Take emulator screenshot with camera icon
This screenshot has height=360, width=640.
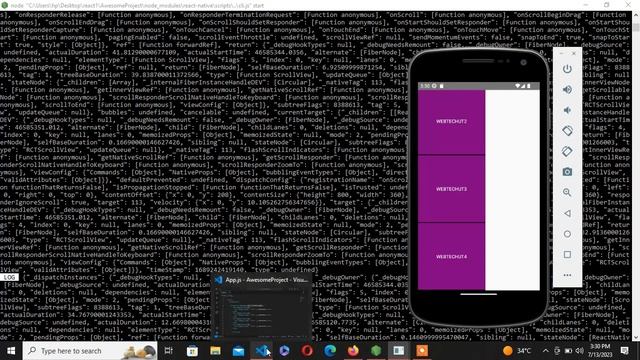[x=567, y=172]
